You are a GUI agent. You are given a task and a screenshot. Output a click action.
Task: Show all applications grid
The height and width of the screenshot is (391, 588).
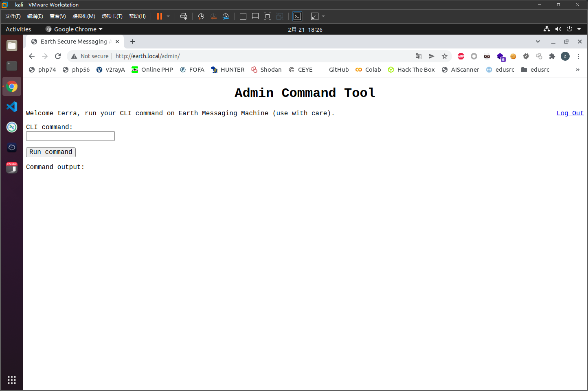12,380
